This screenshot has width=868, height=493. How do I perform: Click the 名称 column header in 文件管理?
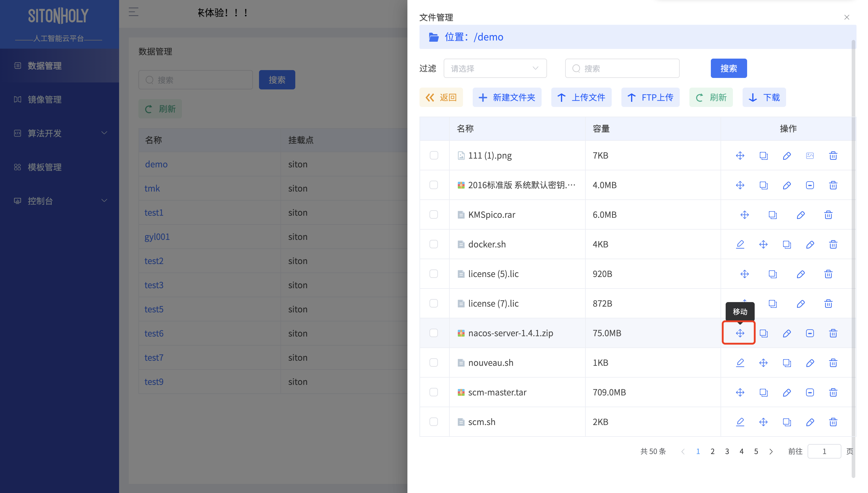[465, 129]
